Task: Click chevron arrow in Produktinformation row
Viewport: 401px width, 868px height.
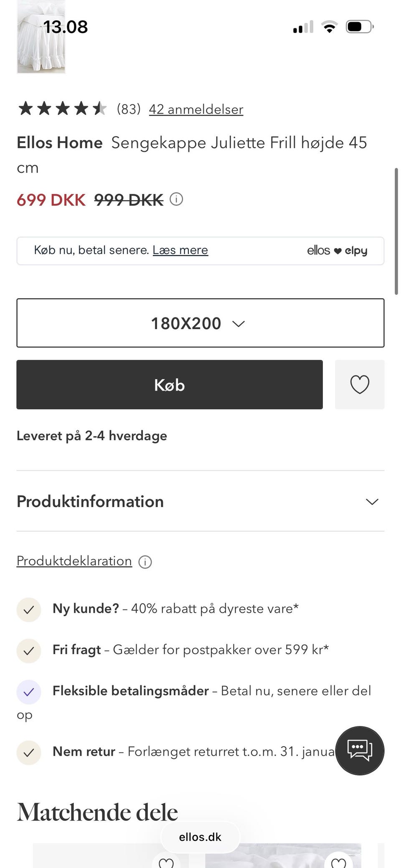Action: [372, 501]
